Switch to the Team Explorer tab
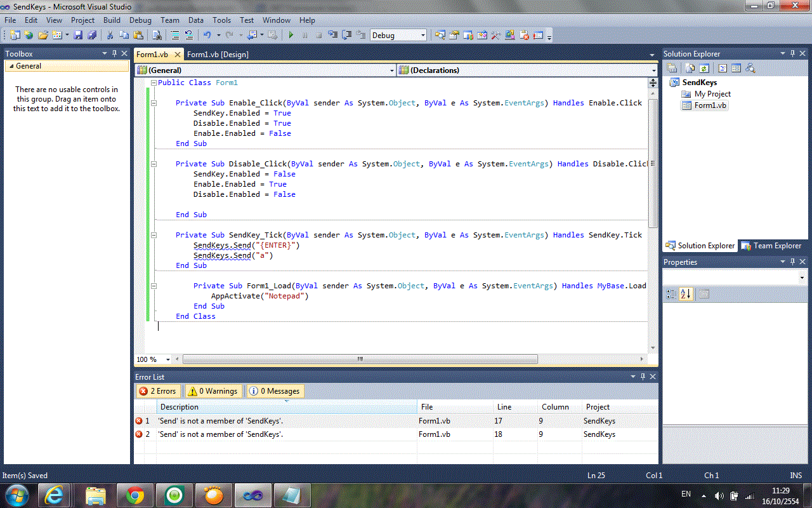Screen dimensions: 812x508 [771, 246]
